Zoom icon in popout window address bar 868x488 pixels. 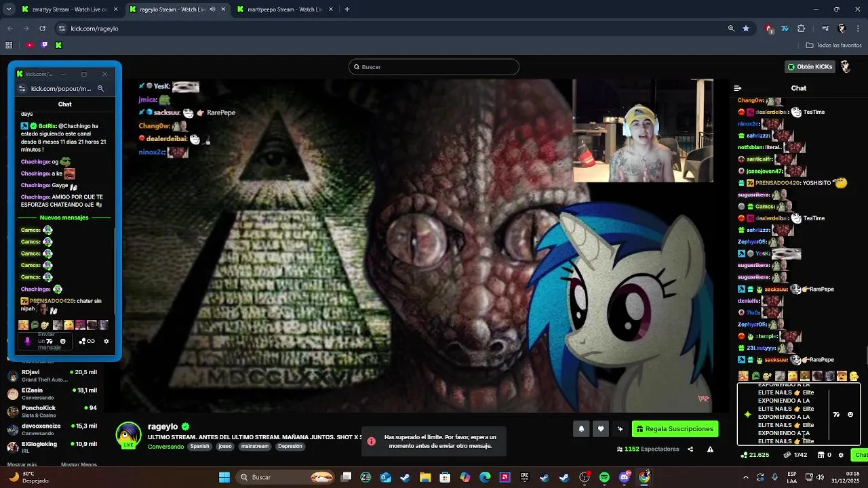pos(100,88)
